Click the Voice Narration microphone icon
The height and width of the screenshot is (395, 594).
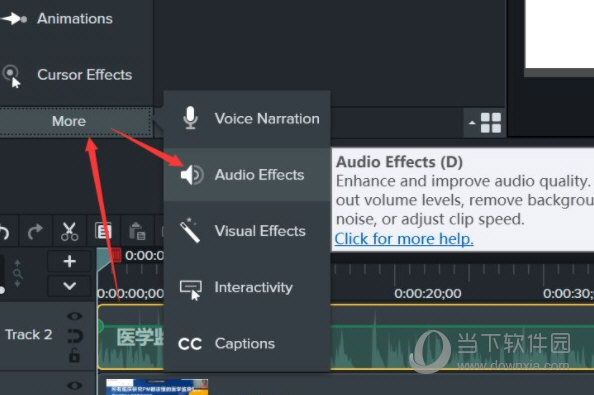click(190, 118)
